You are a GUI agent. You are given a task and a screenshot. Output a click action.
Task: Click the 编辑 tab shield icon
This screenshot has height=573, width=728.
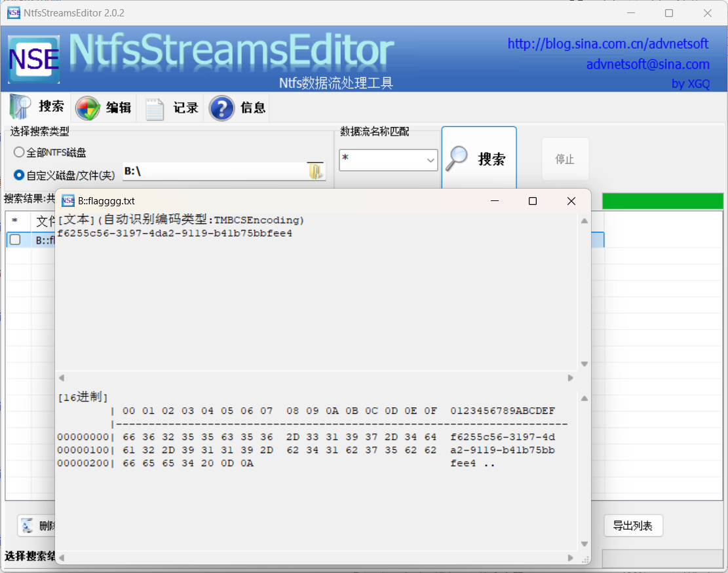click(x=88, y=108)
